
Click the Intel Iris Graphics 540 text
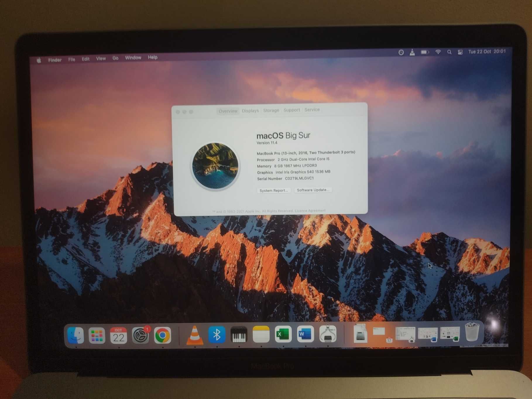303,172
